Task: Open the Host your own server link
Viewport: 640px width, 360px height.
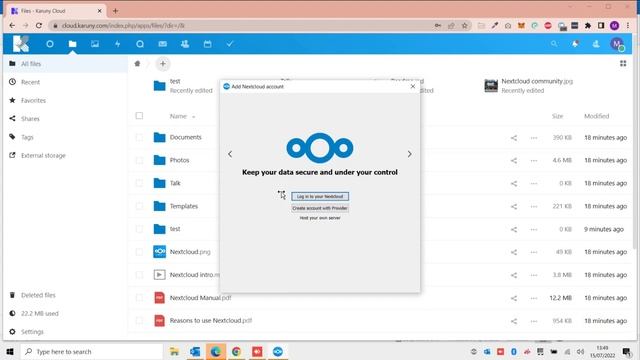Action: (320, 218)
